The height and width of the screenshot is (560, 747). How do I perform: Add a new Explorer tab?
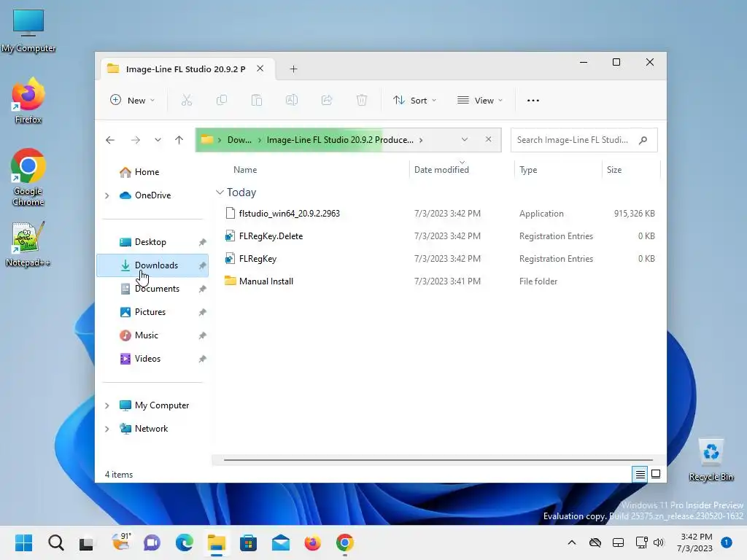(x=293, y=69)
